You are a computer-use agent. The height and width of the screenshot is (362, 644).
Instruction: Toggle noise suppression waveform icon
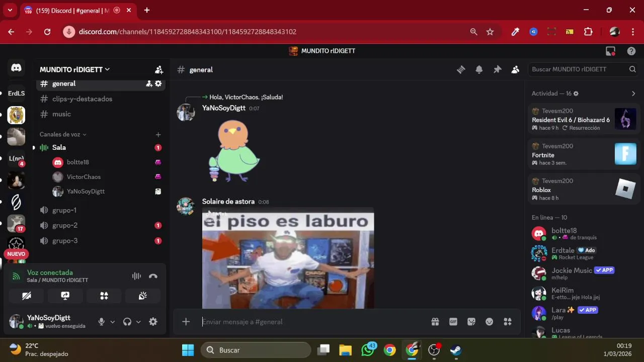coord(136,276)
